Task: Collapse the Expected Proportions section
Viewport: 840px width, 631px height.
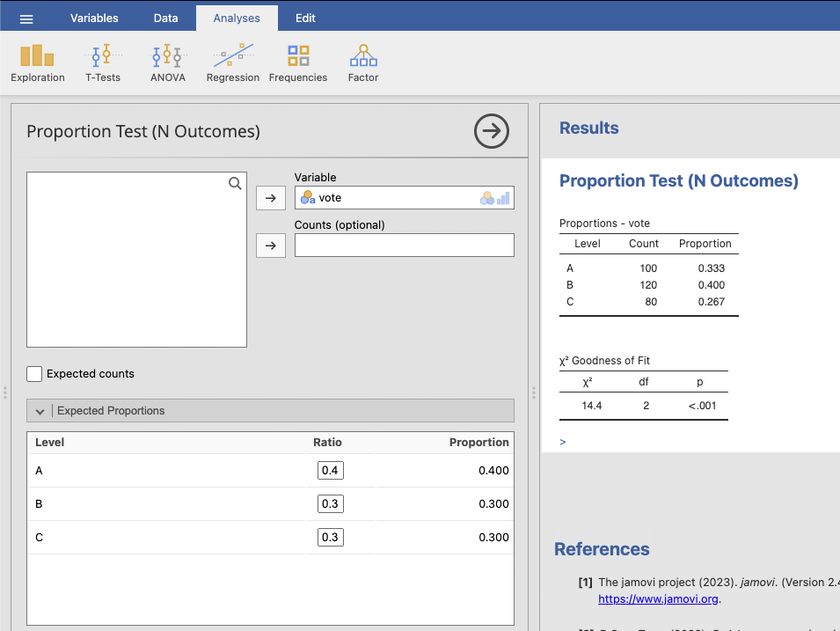Action: pos(40,411)
